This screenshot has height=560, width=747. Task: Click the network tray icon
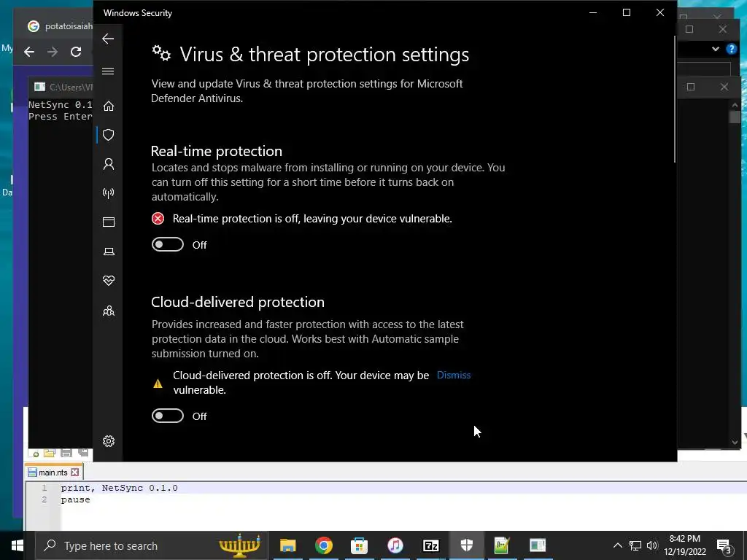tap(635, 545)
